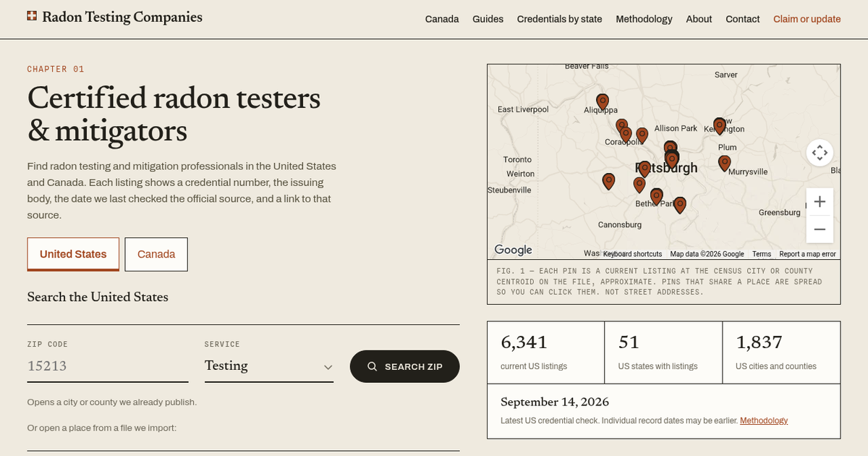Select the pin over the Pittsburgh label's first letters
This screenshot has height=456, width=868.
coord(644,169)
